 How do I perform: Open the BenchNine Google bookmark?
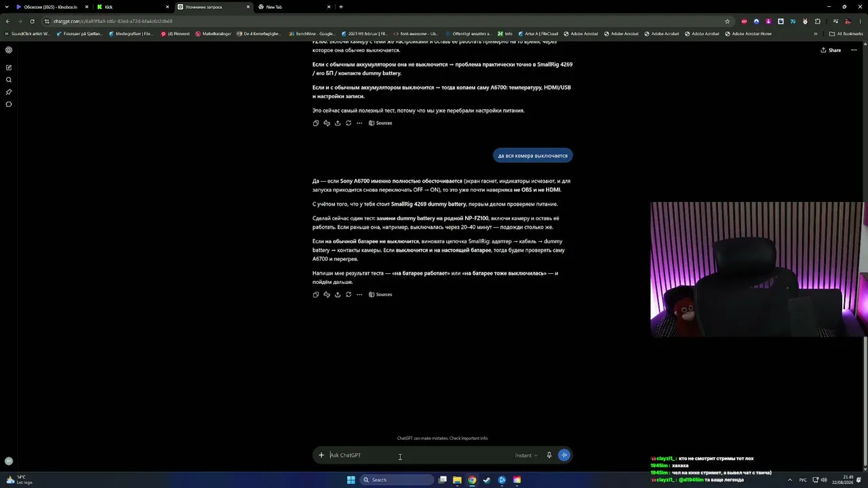pyautogui.click(x=311, y=34)
